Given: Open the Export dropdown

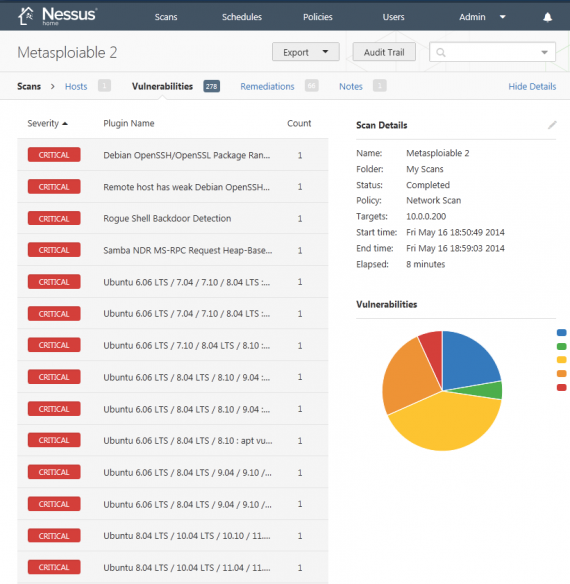Looking at the screenshot, I should (305, 52).
